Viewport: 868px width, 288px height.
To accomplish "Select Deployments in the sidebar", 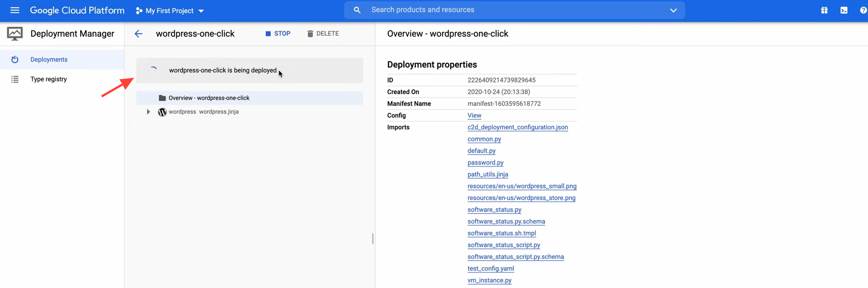I will point(62,60).
